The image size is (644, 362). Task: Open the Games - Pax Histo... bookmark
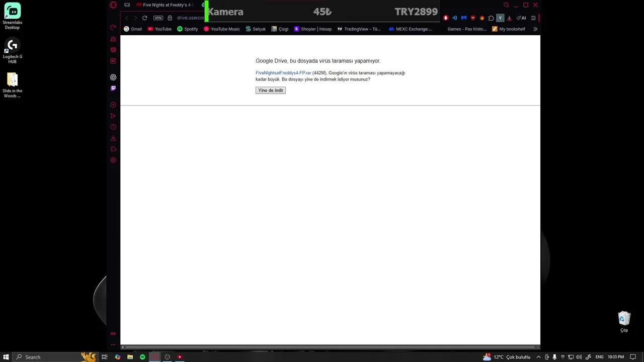click(467, 29)
